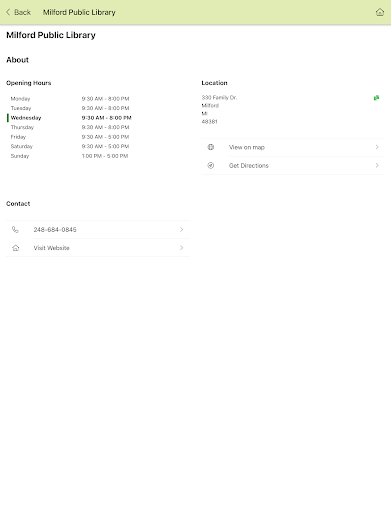Click chevron on phone number row
This screenshot has height=512, width=391.
181,229
